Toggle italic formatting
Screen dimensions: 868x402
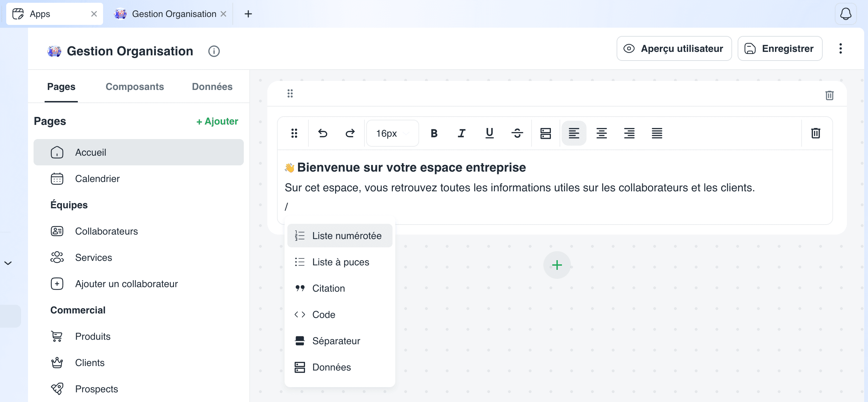[462, 133]
